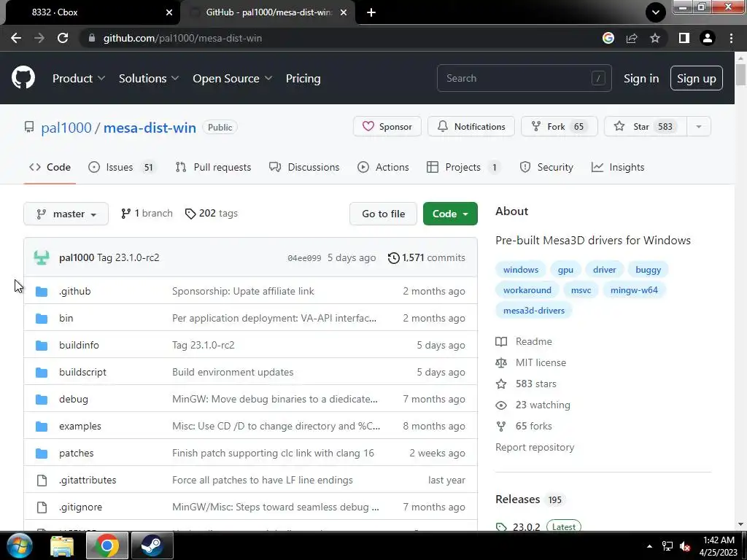
Task: Open the patches folder
Action: [x=76, y=454]
